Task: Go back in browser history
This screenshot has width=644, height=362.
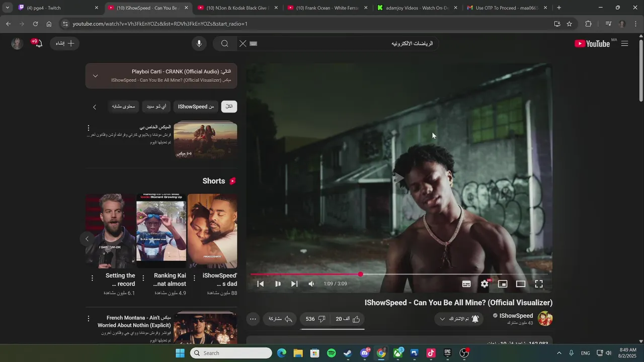Action: coord(9,24)
